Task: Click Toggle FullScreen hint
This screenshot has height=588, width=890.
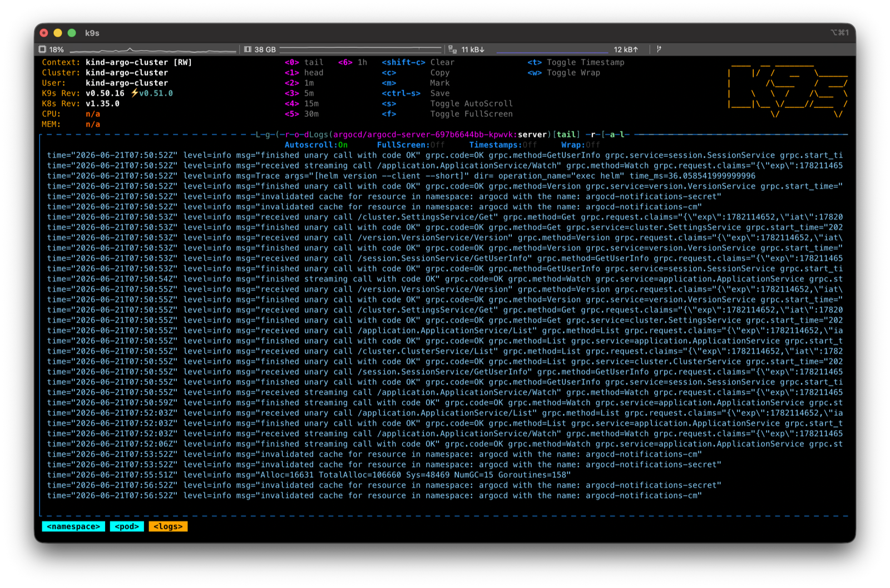Action: coord(447,114)
